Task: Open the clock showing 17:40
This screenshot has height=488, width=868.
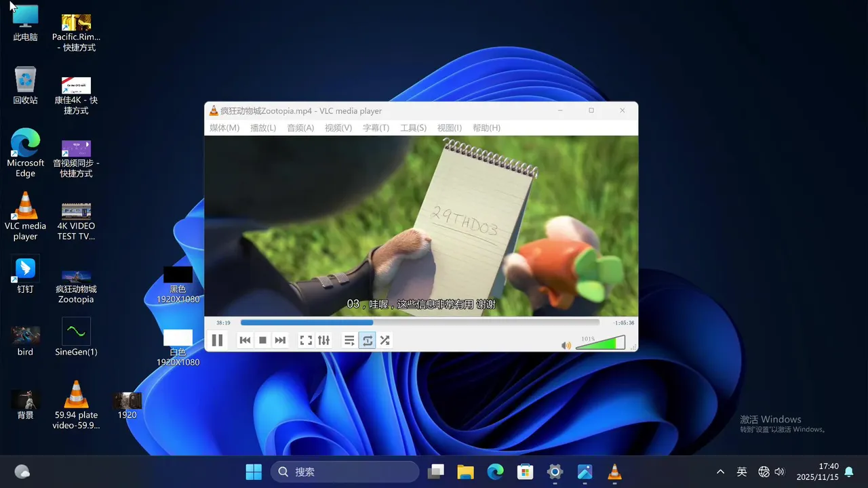Action: [818, 472]
